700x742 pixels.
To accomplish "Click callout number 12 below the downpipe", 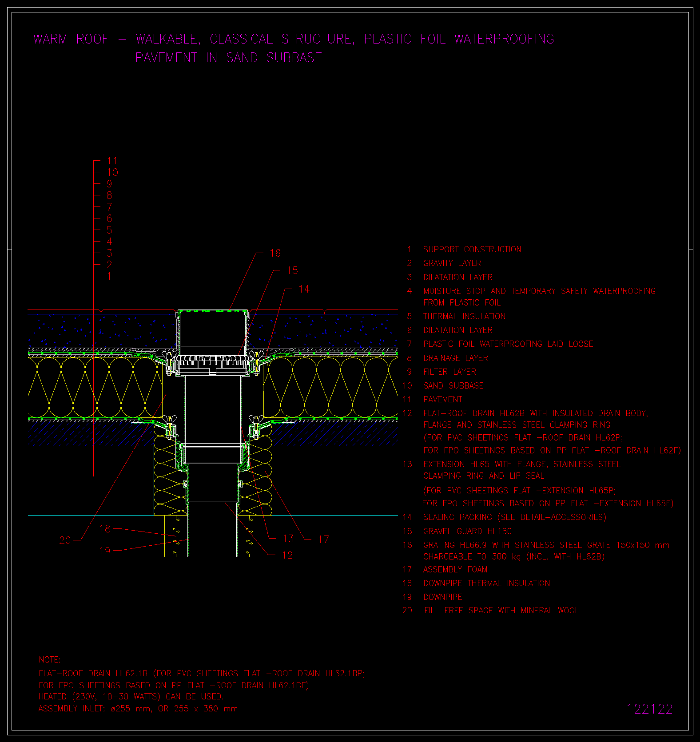I will click(287, 555).
